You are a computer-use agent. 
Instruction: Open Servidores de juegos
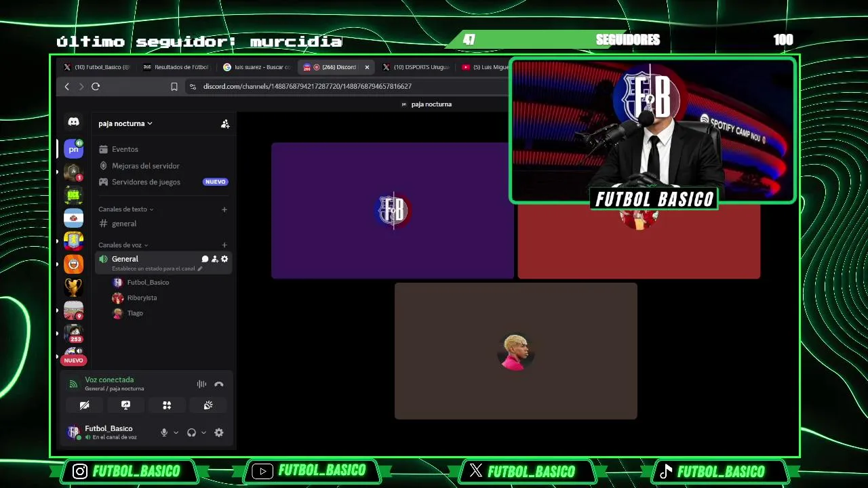pos(165,182)
